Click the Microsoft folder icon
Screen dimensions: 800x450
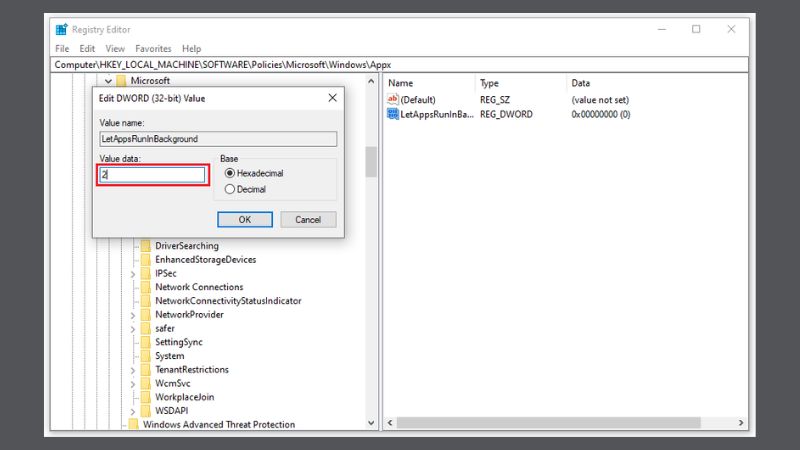pyautogui.click(x=121, y=81)
